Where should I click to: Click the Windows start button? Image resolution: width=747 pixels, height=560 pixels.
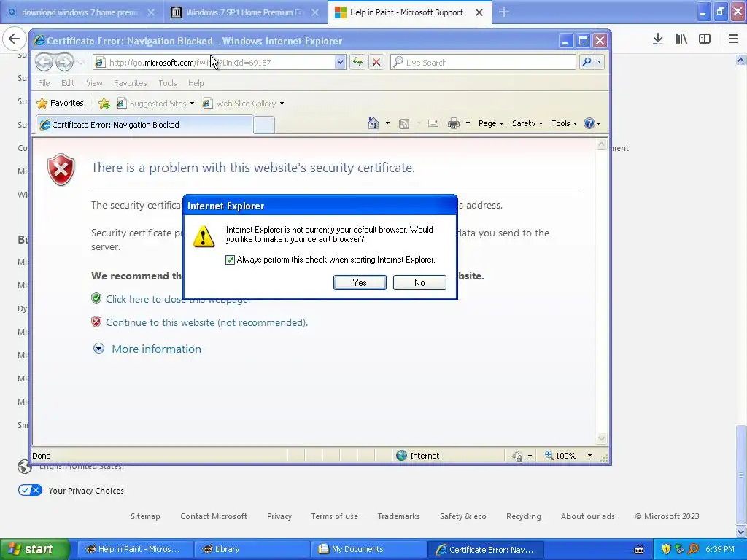(x=34, y=549)
